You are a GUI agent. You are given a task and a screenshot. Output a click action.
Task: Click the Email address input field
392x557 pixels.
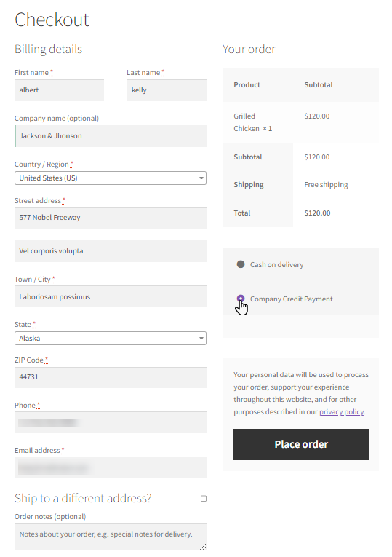tap(111, 467)
